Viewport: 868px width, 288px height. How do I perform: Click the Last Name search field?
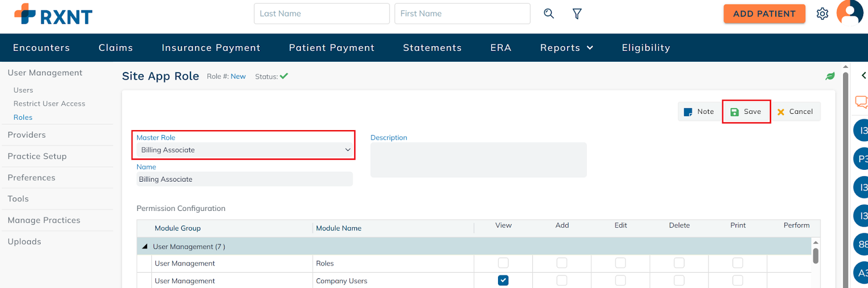[x=321, y=14]
